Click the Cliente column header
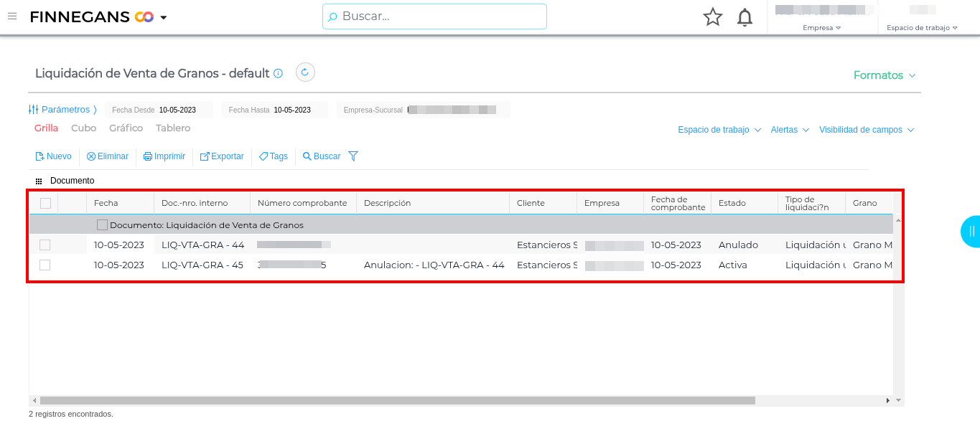 (x=543, y=203)
